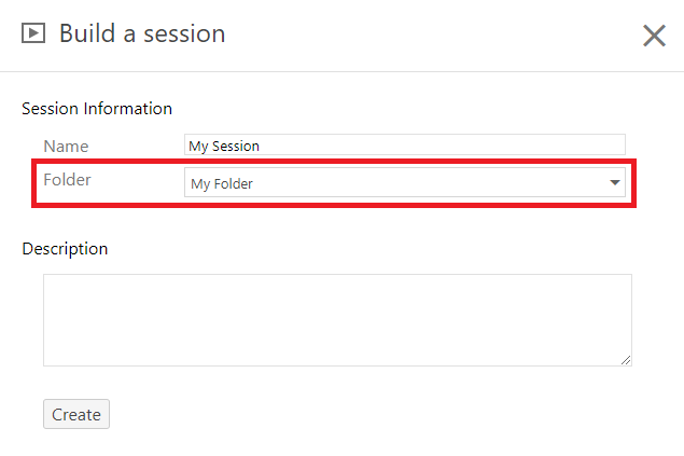Click the Folder dropdown arrow

tap(615, 182)
